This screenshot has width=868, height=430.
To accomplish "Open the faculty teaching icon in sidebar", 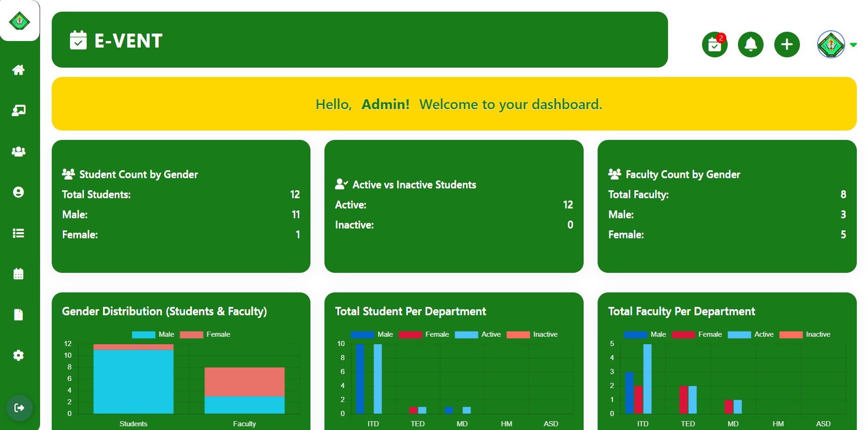I will coord(19,111).
